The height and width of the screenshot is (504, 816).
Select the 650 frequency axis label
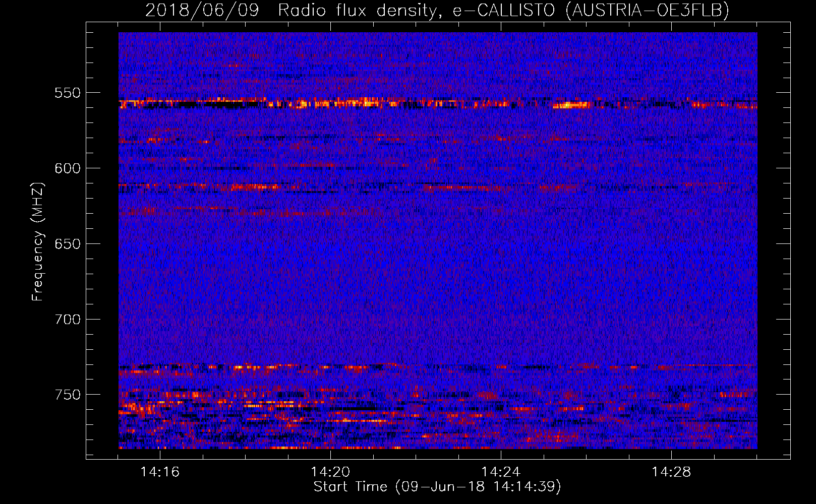click(x=68, y=244)
